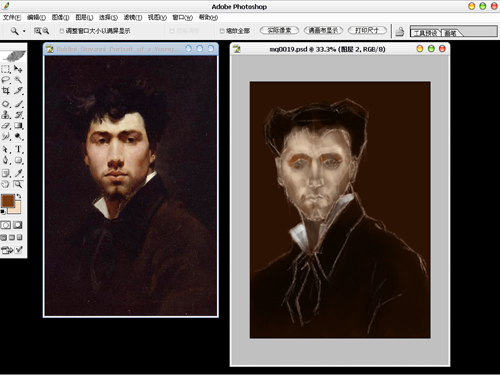Click the document icon in the mq0019.psd title bar
500x375 pixels.
(x=237, y=49)
